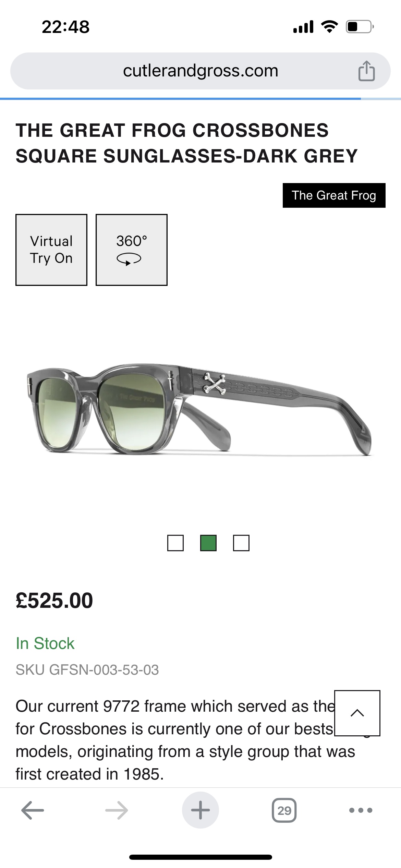The height and width of the screenshot is (868, 401).
Task: Tap the cutlerandgross.com address field
Action: click(x=200, y=71)
